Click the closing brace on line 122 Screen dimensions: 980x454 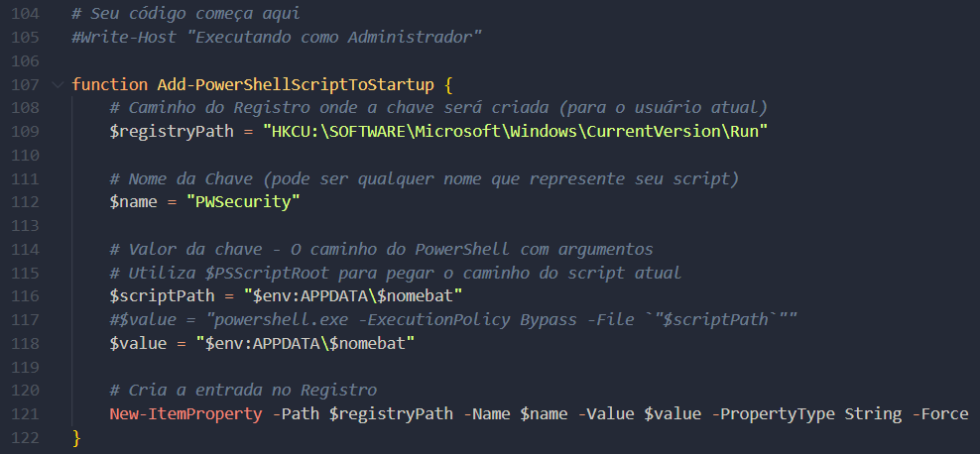(77, 437)
